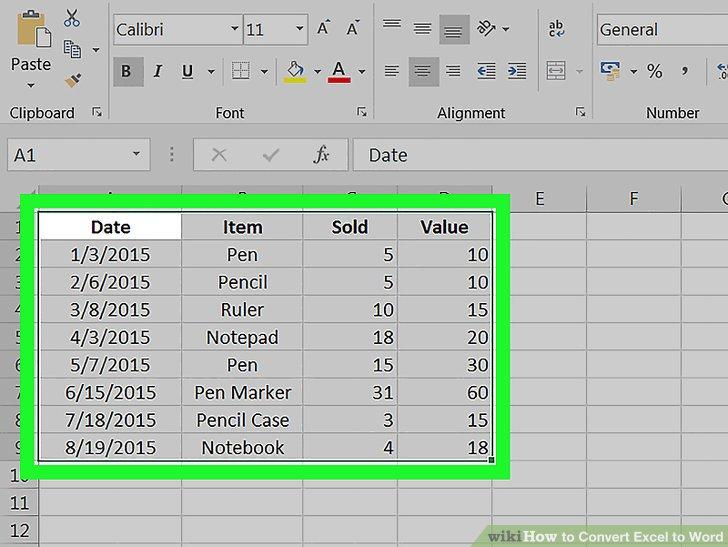
Task: Open Font Color dropdown arrow
Action: [x=362, y=72]
